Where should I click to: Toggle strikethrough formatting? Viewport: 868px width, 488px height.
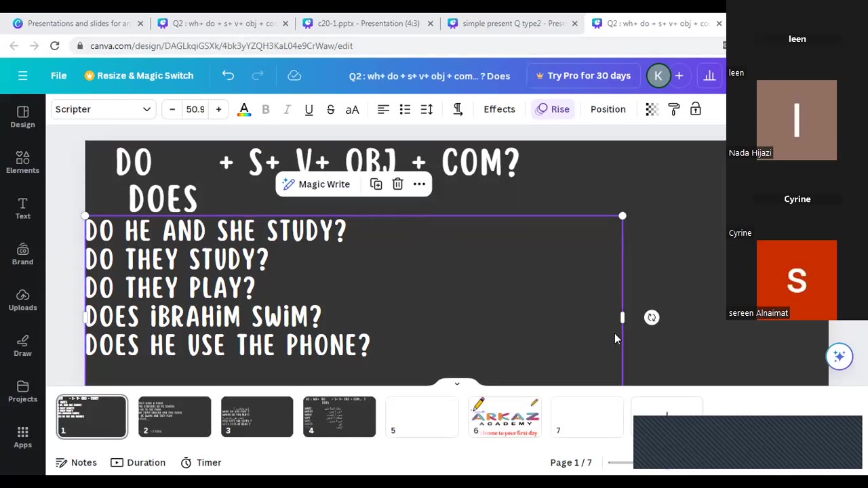pyautogui.click(x=330, y=109)
